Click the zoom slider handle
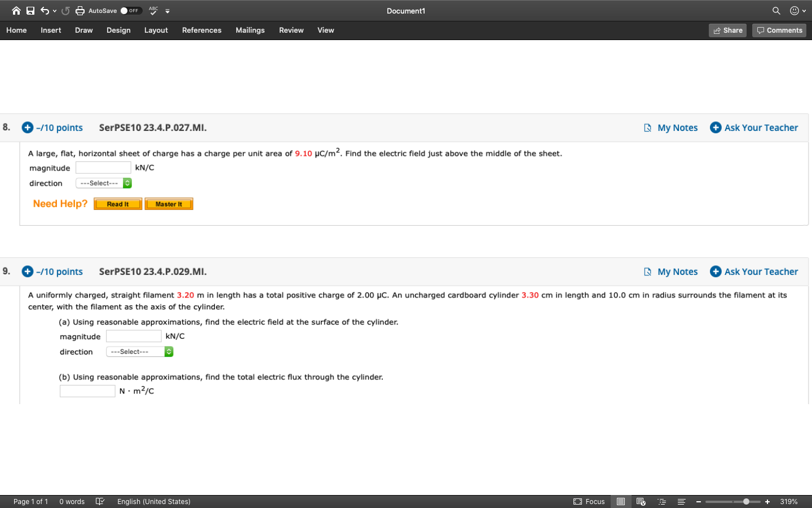 pos(746,501)
